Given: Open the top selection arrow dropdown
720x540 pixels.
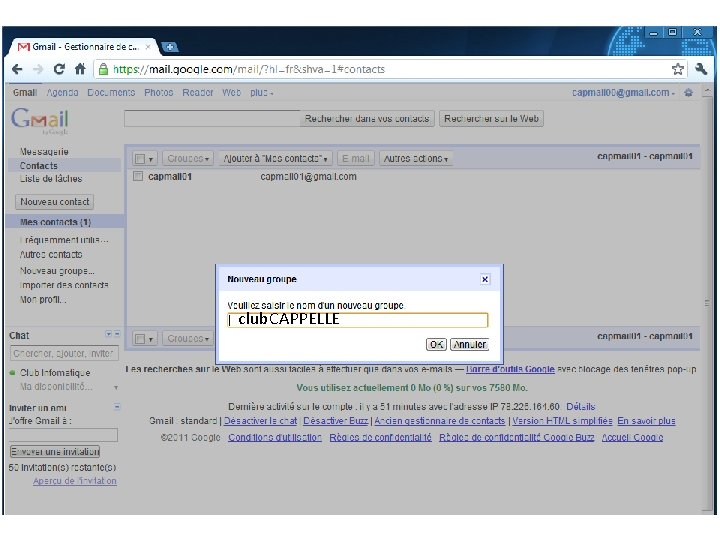Looking at the screenshot, I should pyautogui.click(x=151, y=159).
